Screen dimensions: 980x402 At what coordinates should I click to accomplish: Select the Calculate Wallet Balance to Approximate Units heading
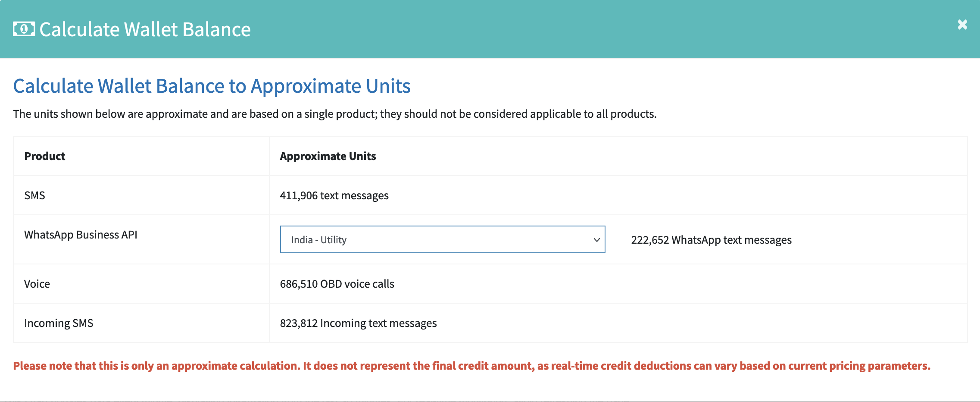point(212,86)
